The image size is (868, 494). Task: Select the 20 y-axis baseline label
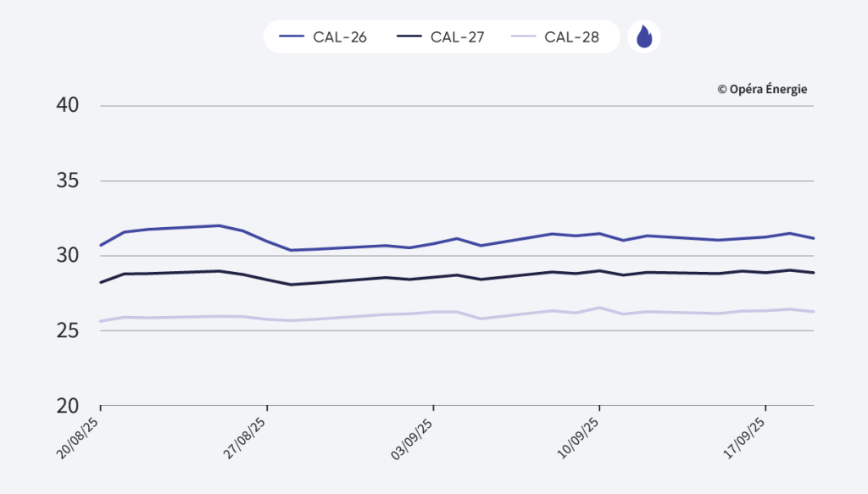tap(67, 405)
